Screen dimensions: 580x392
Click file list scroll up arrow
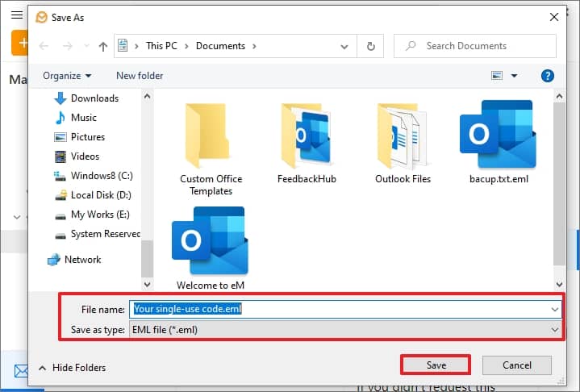(x=559, y=97)
